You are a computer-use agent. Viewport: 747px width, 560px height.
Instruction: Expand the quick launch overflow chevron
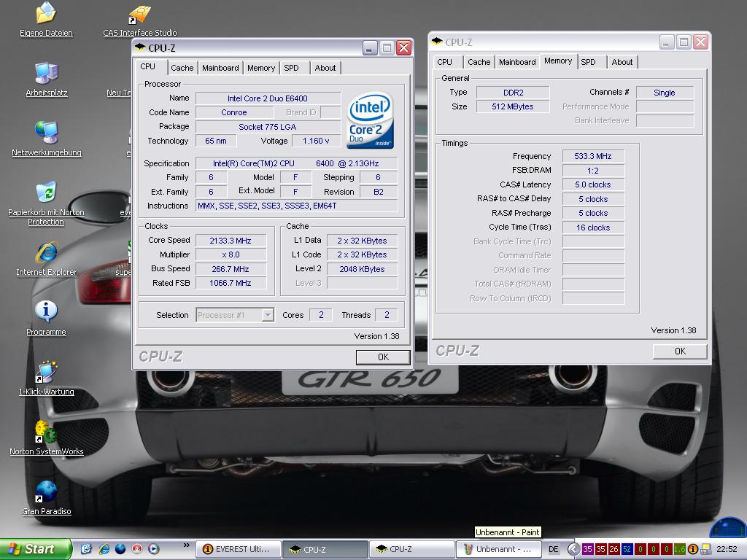pos(186,545)
